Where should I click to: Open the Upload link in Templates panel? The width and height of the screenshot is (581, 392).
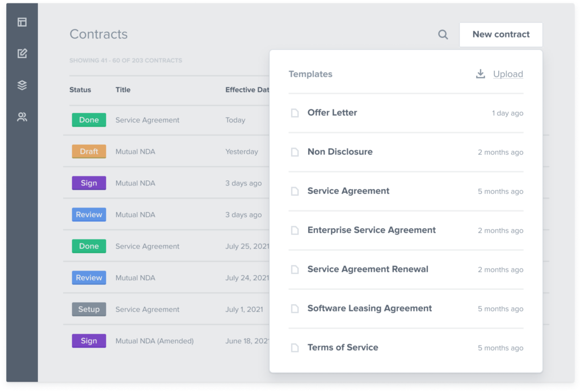[x=508, y=74]
